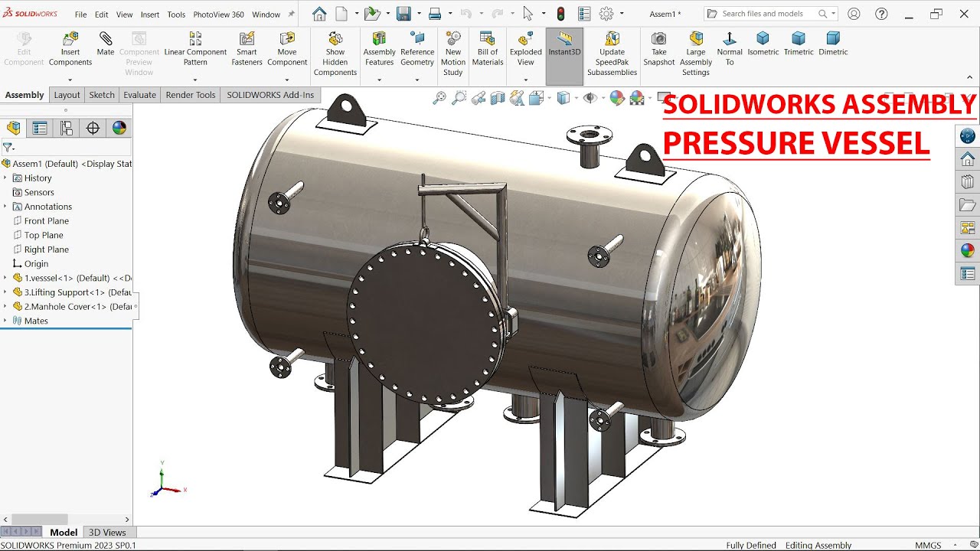Open Assembly Features tool
Screen dimensions: 980x551
click(379, 50)
